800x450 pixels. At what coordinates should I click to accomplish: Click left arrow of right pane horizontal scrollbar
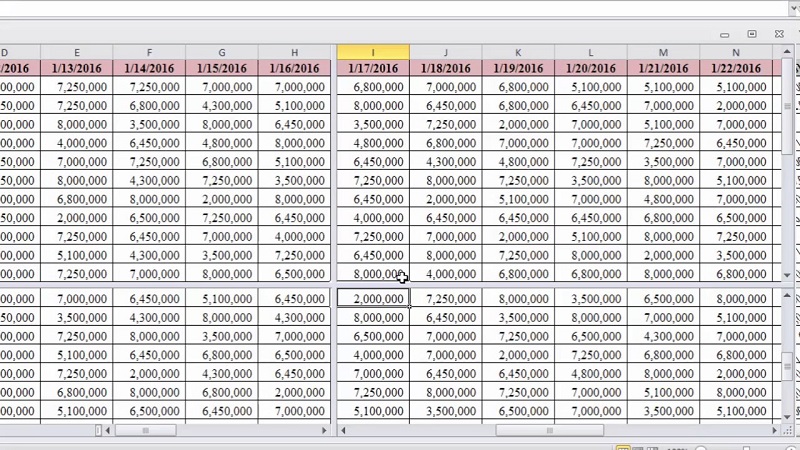point(343,431)
